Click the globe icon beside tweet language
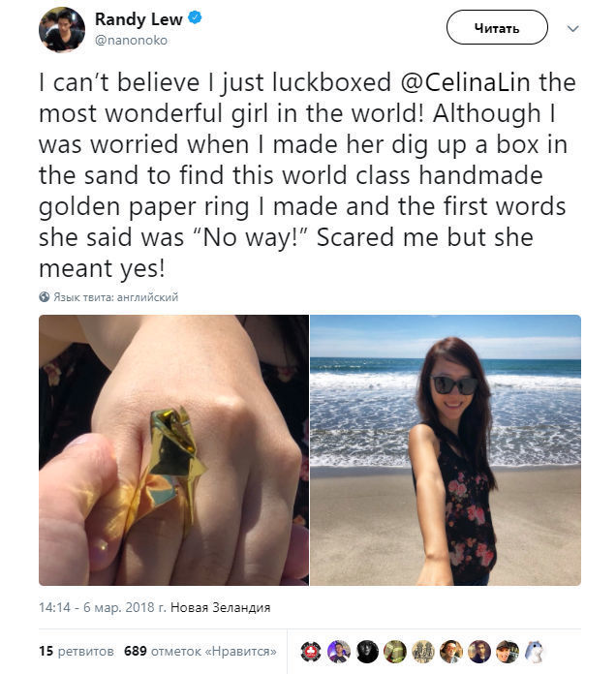This screenshot has height=674, width=616. [x=44, y=297]
